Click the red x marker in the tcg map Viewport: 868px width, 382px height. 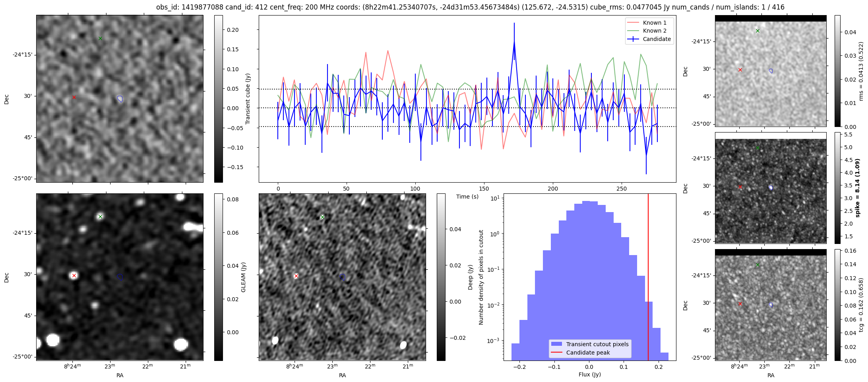pos(740,304)
